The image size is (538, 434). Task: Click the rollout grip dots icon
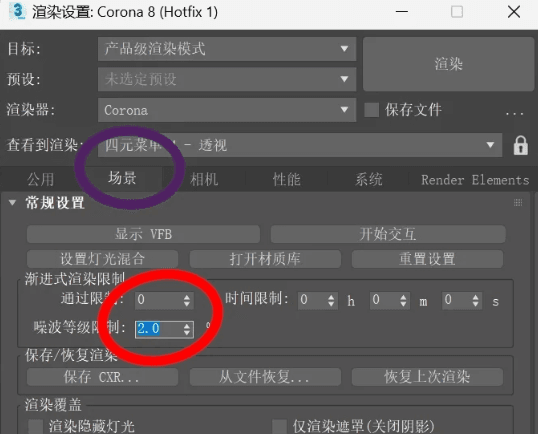(x=518, y=203)
